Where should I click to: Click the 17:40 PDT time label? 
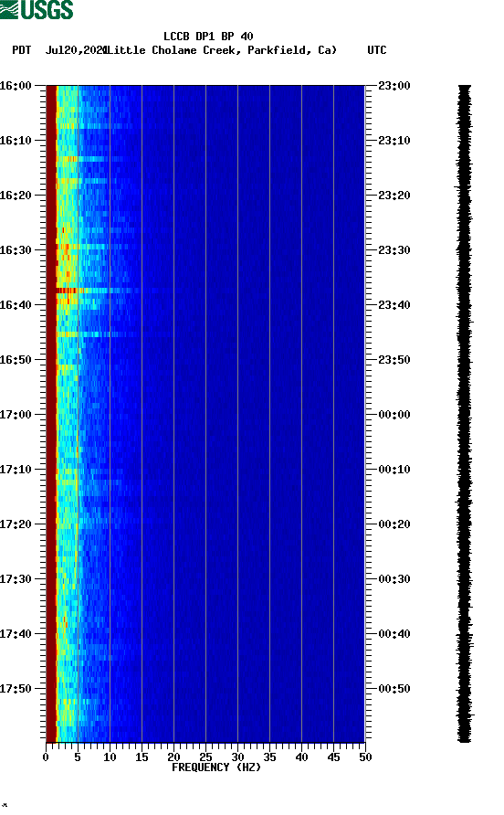pos(16,633)
